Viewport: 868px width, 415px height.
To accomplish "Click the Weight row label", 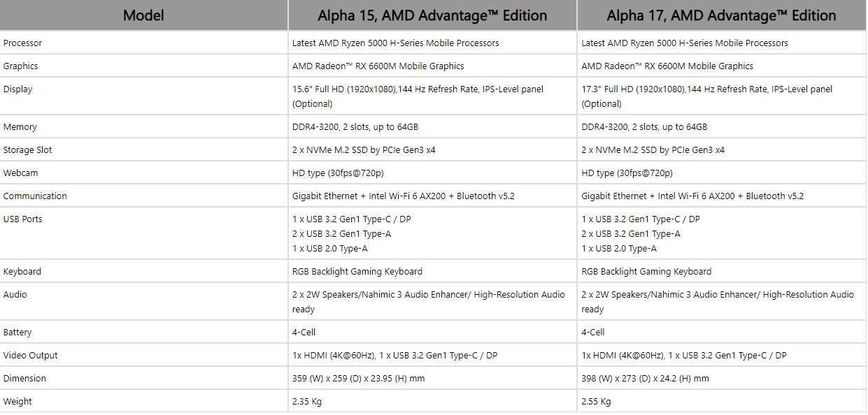I will click(17, 402).
